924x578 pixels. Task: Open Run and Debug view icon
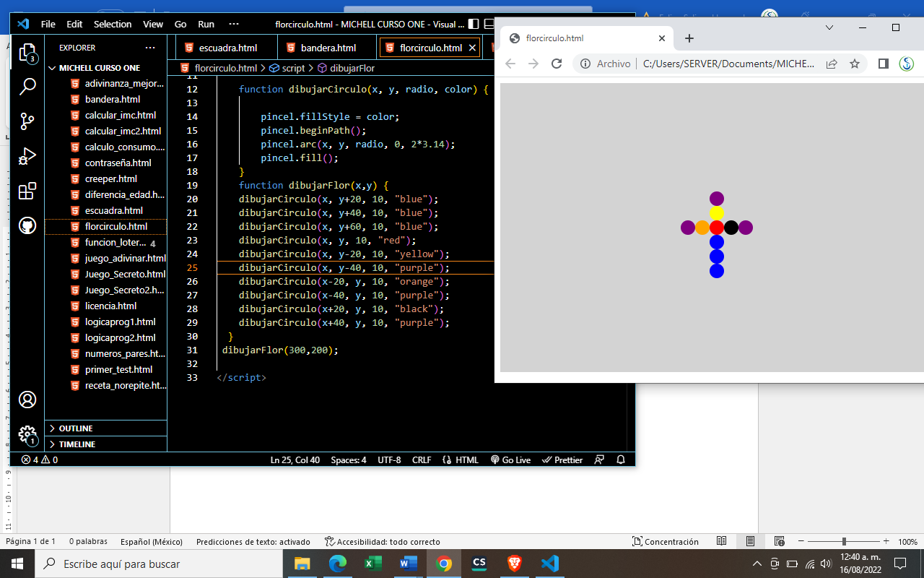(x=27, y=156)
